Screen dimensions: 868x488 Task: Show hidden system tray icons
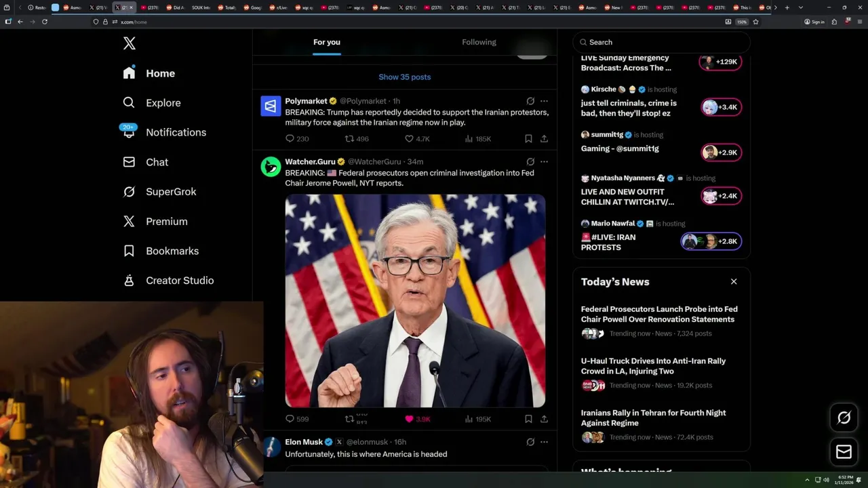pyautogui.click(x=807, y=480)
